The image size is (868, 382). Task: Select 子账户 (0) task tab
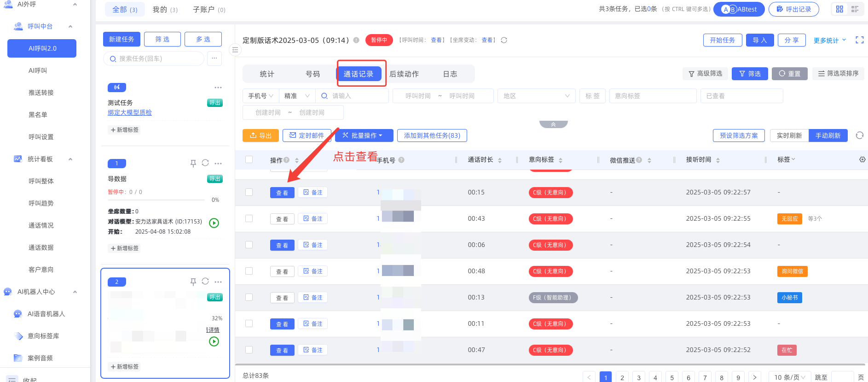209,9
